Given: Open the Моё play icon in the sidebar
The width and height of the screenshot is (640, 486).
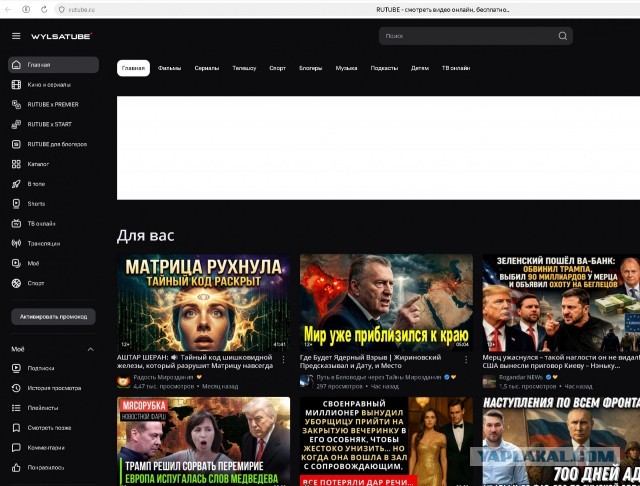Looking at the screenshot, I should [x=16, y=263].
